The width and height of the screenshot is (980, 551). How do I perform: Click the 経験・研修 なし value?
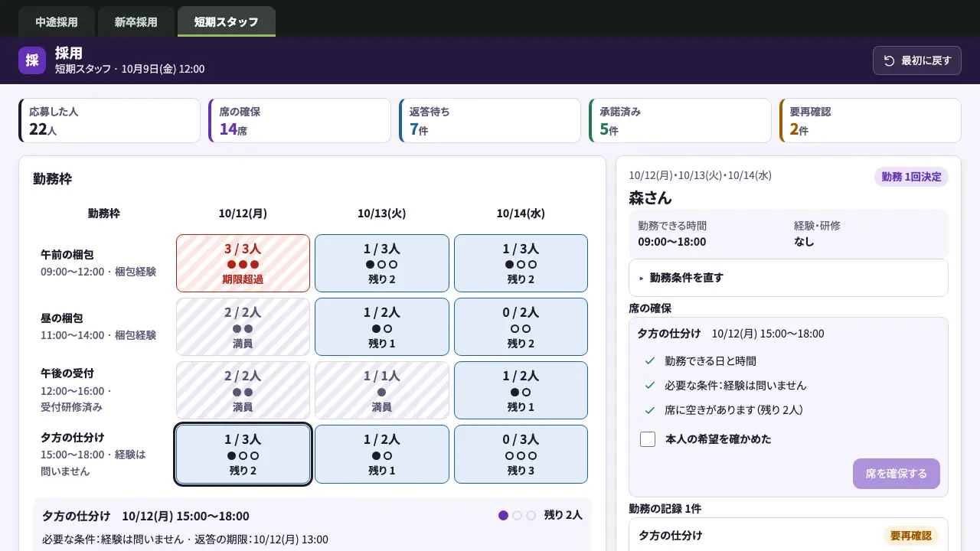pos(804,242)
